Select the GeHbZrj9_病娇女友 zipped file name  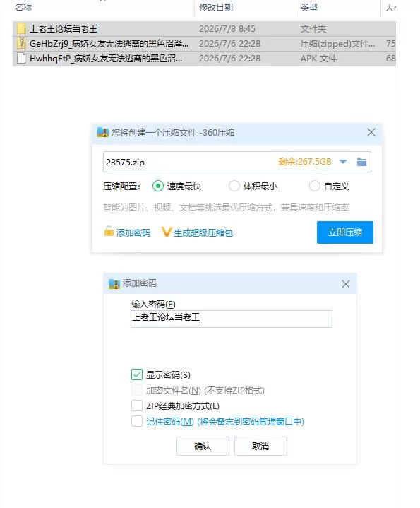click(109, 43)
